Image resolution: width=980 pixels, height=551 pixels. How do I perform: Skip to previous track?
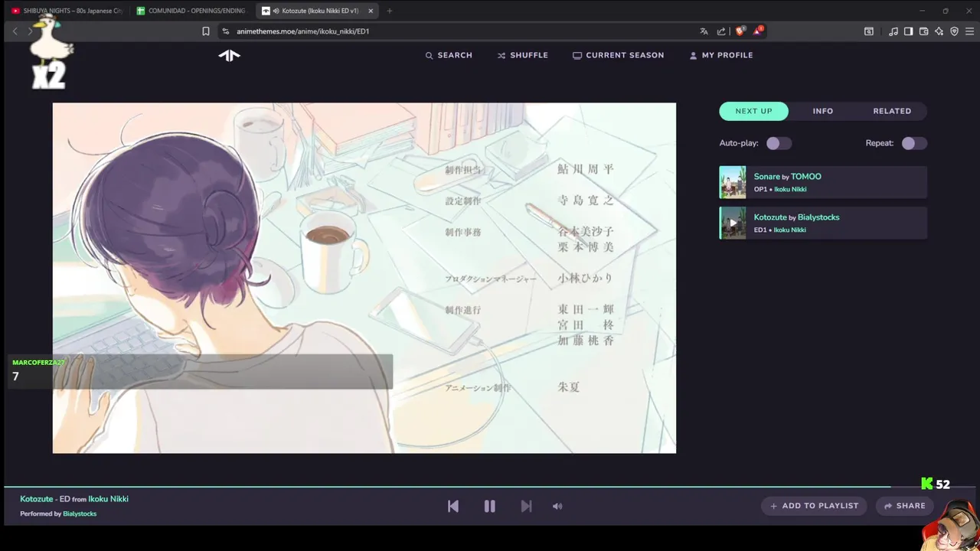pyautogui.click(x=453, y=506)
